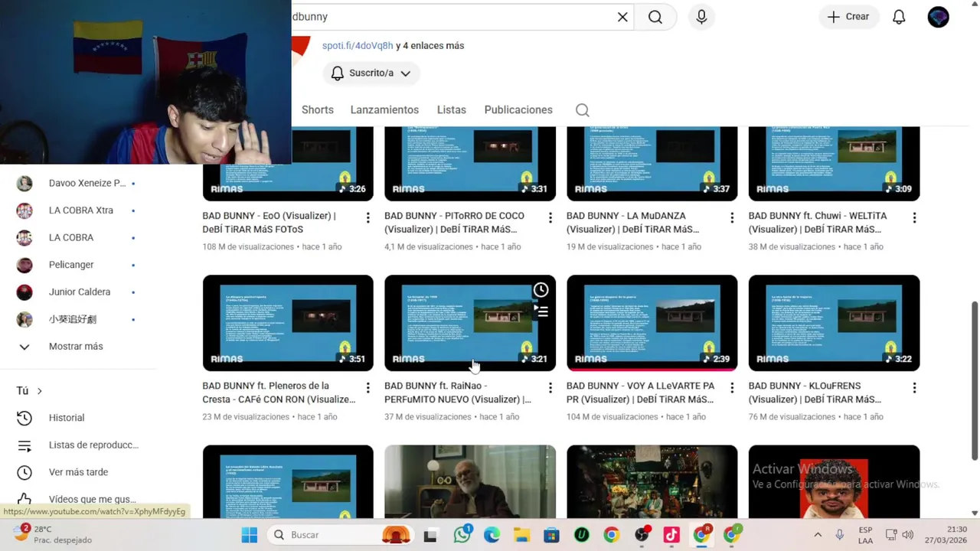
Task: Switch to the Lanzamientos tab
Action: [384, 109]
